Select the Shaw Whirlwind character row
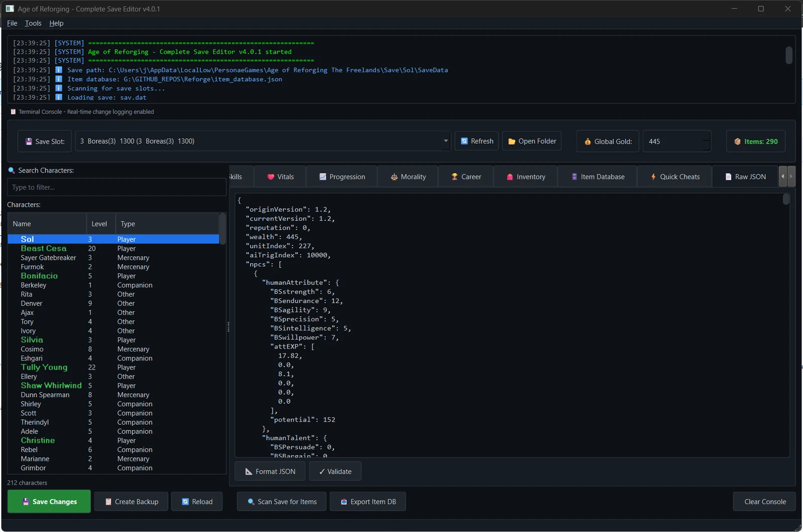 tap(113, 386)
